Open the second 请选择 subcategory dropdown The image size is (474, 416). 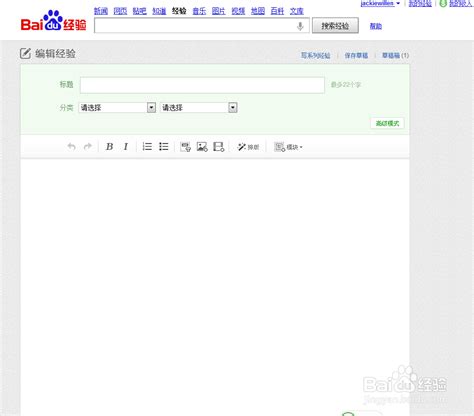coord(199,108)
